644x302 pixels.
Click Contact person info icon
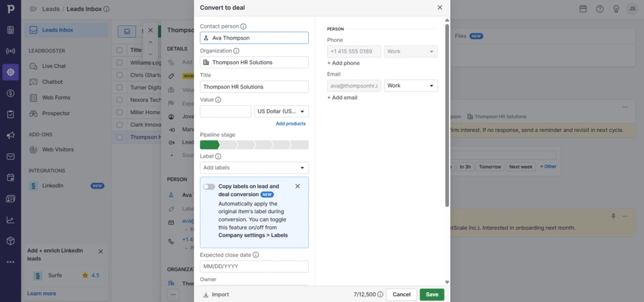tap(243, 26)
